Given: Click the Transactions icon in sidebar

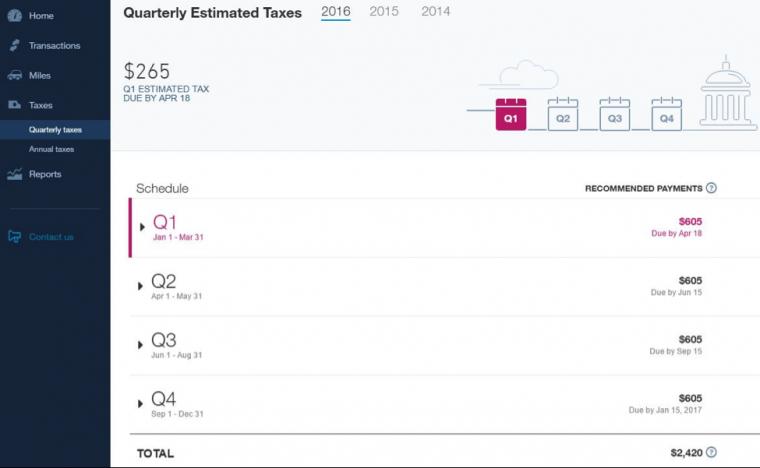Looking at the screenshot, I should tap(15, 46).
